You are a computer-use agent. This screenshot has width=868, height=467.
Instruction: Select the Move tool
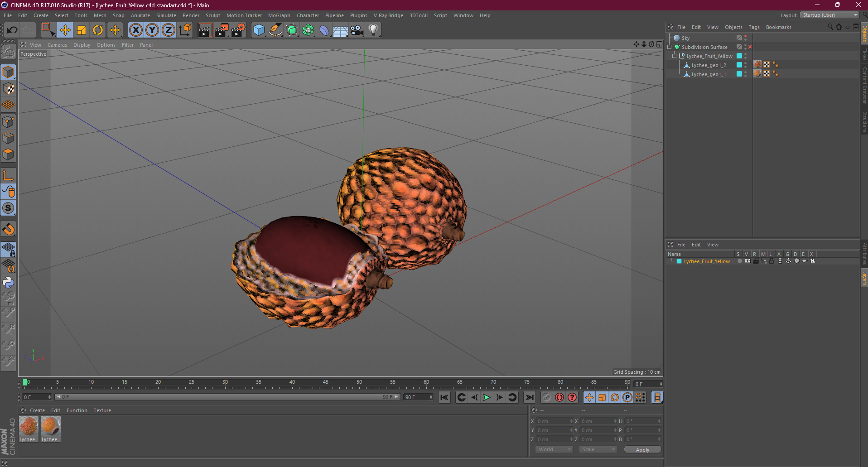tap(65, 30)
